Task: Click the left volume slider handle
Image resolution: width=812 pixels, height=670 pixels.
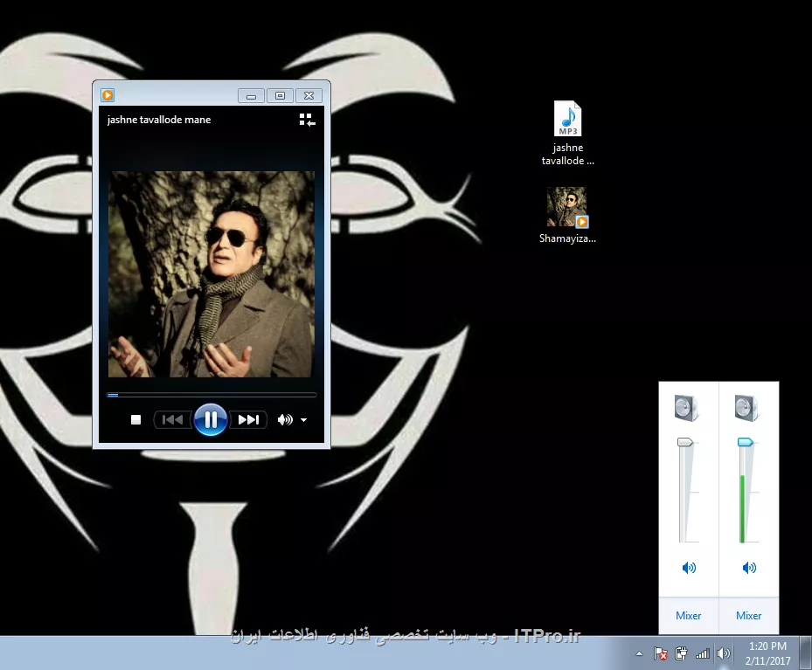Action: pos(685,442)
